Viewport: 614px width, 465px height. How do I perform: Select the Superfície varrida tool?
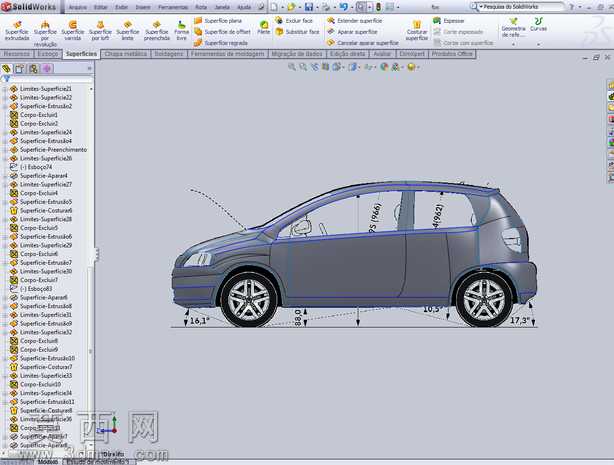tap(73, 31)
